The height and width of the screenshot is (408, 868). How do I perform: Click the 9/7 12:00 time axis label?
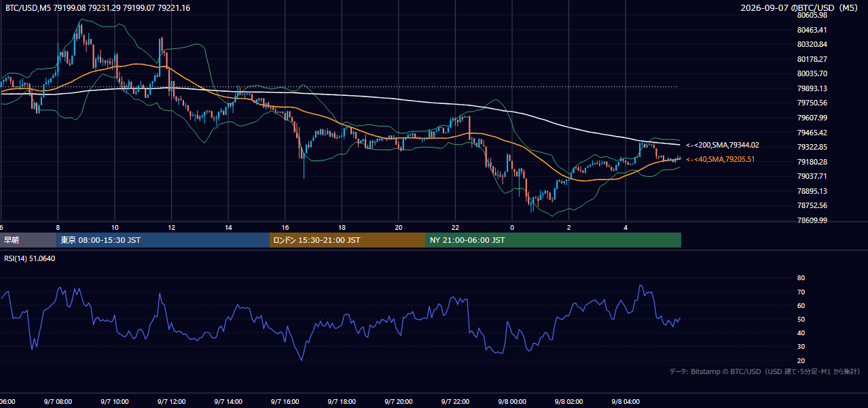pos(171,402)
